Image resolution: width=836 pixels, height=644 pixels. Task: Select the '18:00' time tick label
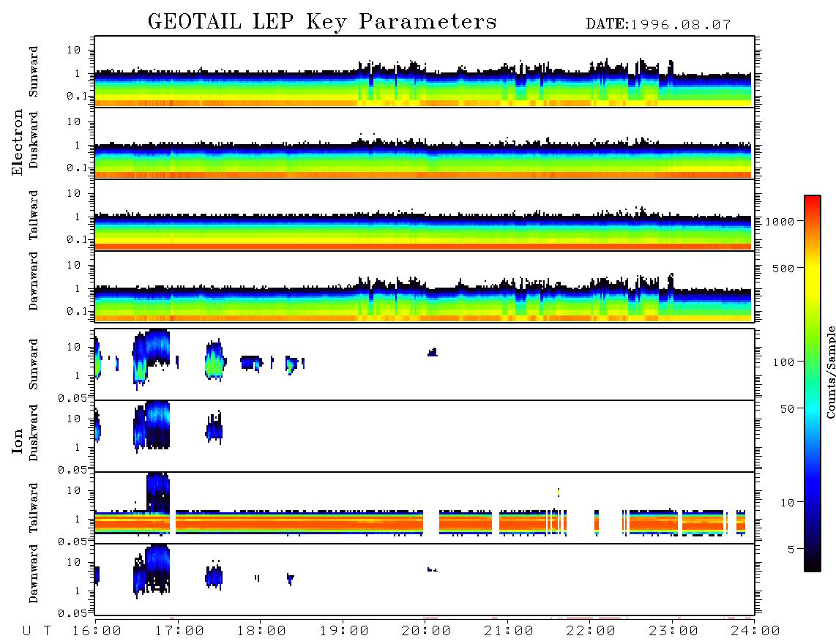click(261, 632)
